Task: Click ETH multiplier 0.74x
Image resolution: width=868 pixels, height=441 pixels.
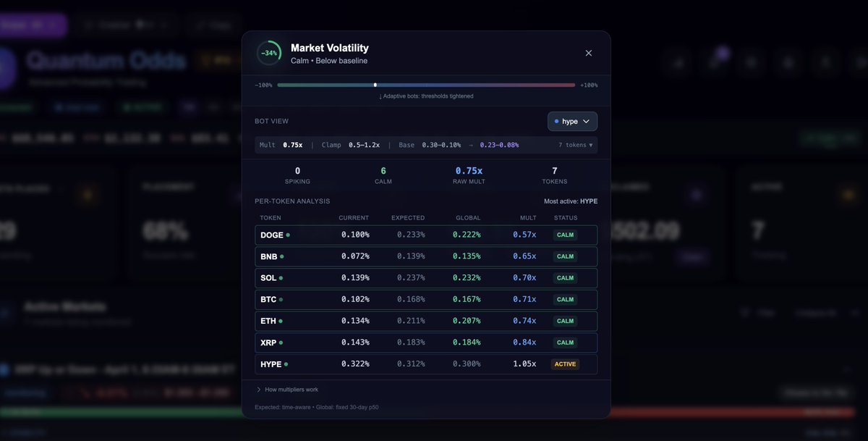Action: (524, 321)
